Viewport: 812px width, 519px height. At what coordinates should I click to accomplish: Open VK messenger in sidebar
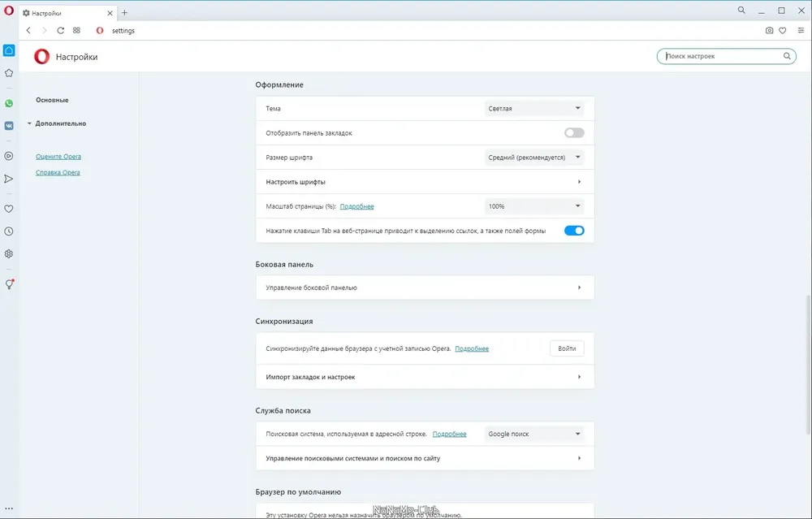(9, 126)
